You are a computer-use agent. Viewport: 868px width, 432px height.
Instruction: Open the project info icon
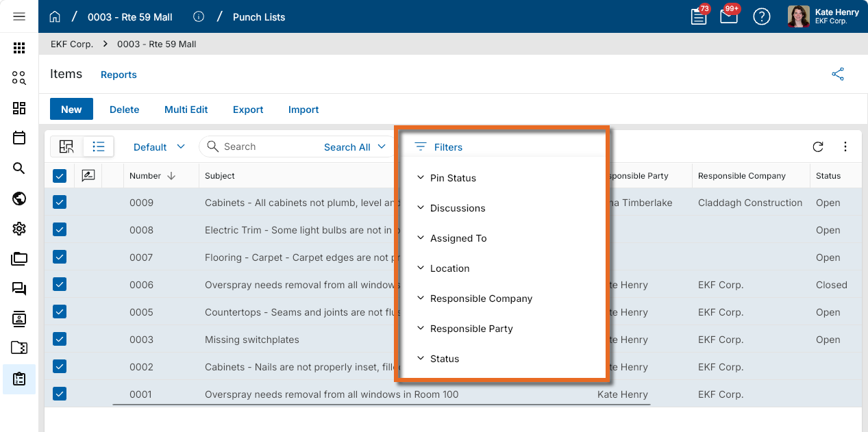199,16
